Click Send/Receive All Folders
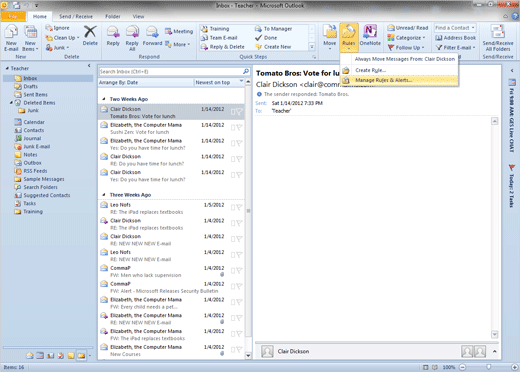 (x=498, y=38)
